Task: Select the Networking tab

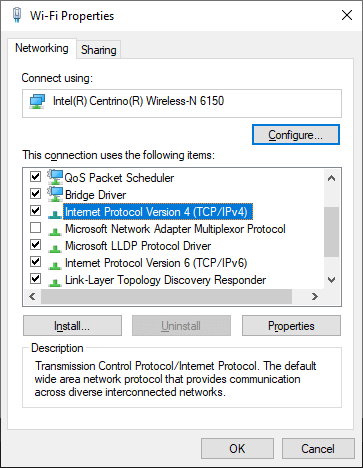Action: click(x=42, y=48)
